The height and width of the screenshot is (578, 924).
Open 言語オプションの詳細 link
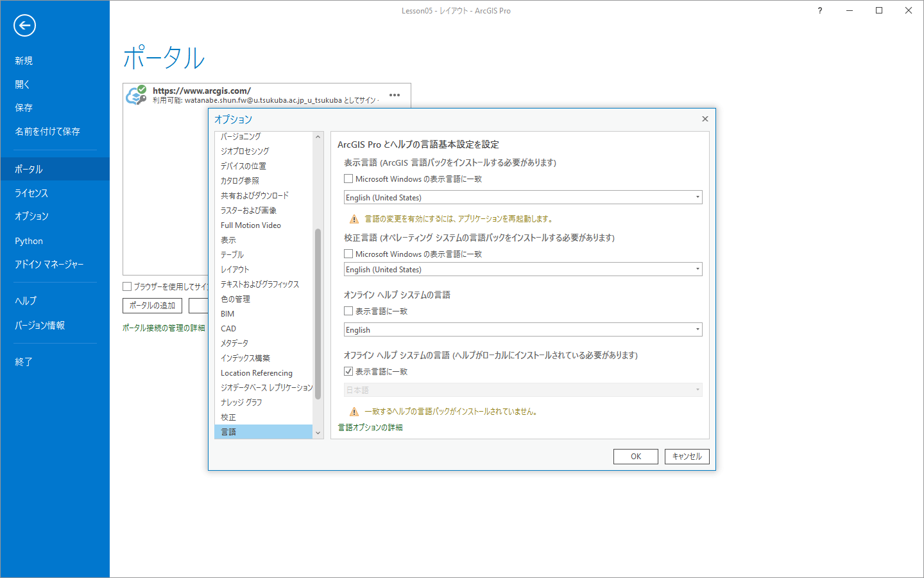(370, 427)
